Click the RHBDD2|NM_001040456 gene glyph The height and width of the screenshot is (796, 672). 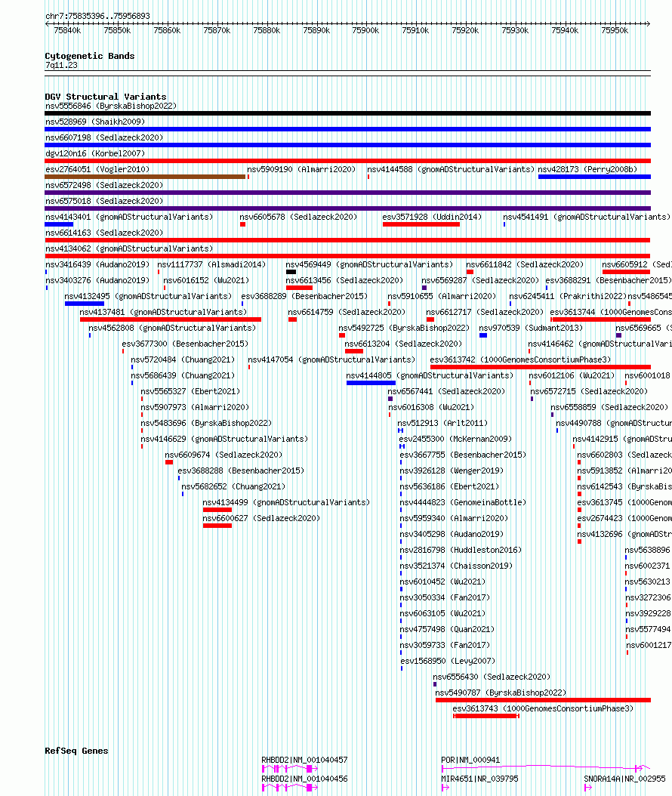290,788
